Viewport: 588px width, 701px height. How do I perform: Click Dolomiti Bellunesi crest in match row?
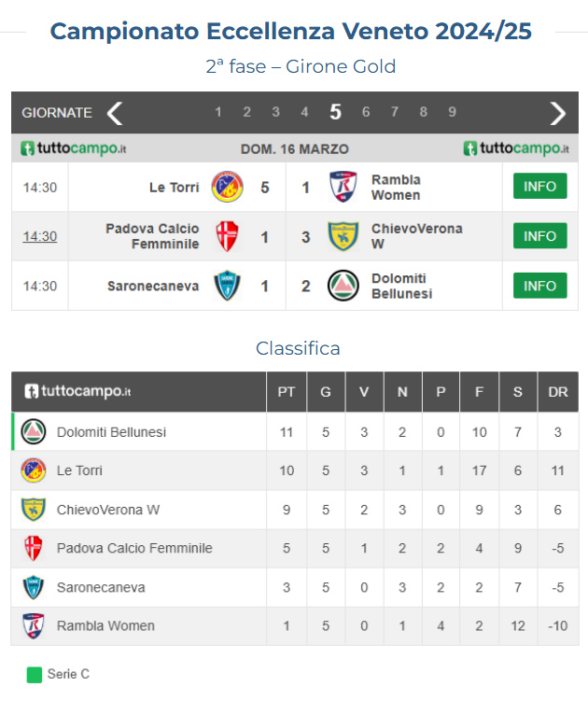343,286
